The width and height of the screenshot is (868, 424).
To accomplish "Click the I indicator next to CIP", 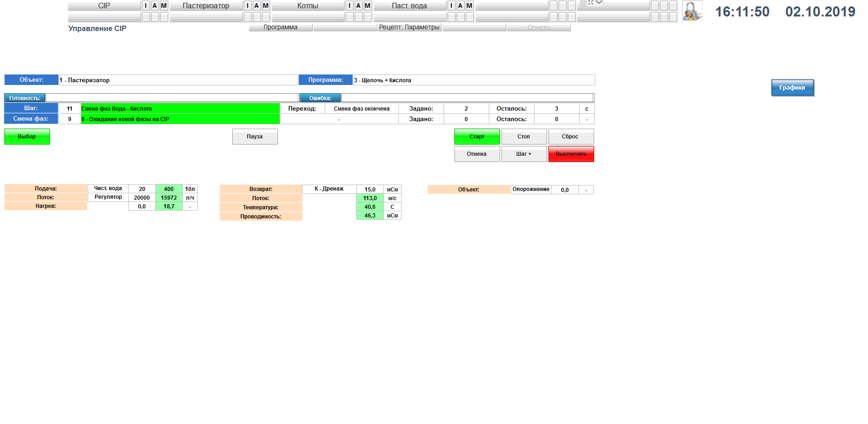I will (x=146, y=6).
